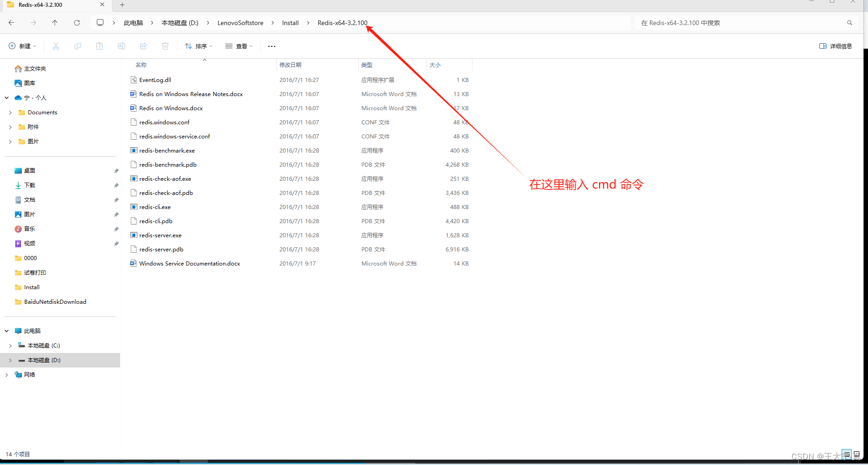Open the 排序 sort dropdown
Image resolution: width=868 pixels, height=465 pixels.
tap(199, 46)
